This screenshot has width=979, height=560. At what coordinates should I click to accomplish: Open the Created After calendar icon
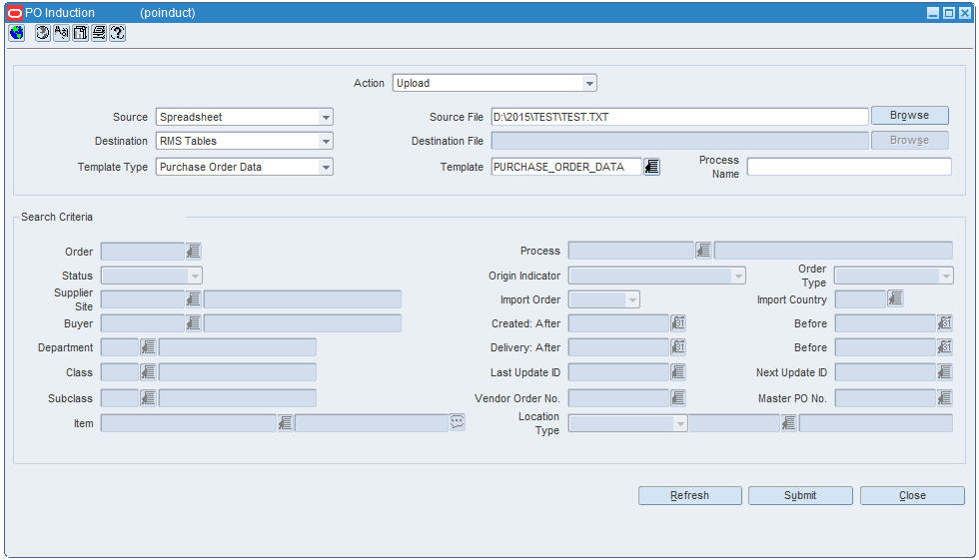coord(678,323)
